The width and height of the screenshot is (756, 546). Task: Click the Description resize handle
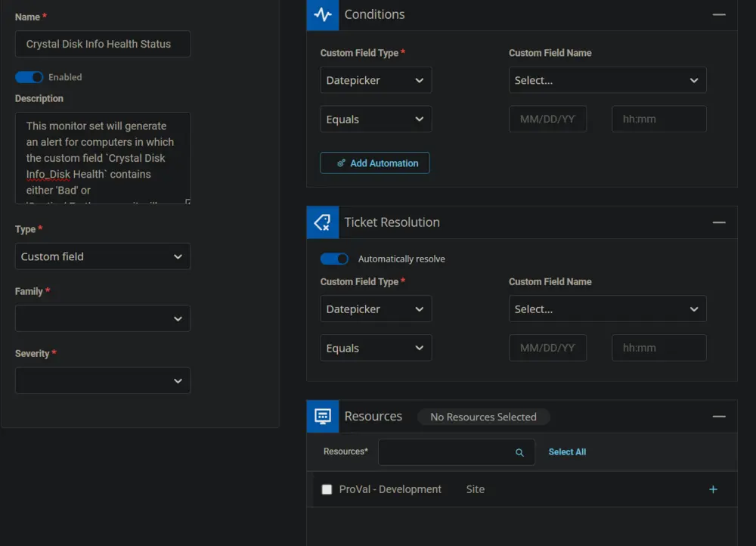(187, 201)
